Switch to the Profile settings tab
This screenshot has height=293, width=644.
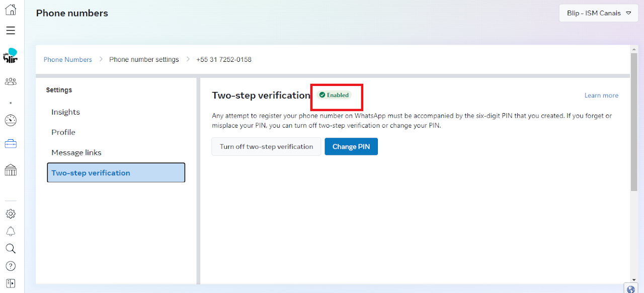coord(63,132)
